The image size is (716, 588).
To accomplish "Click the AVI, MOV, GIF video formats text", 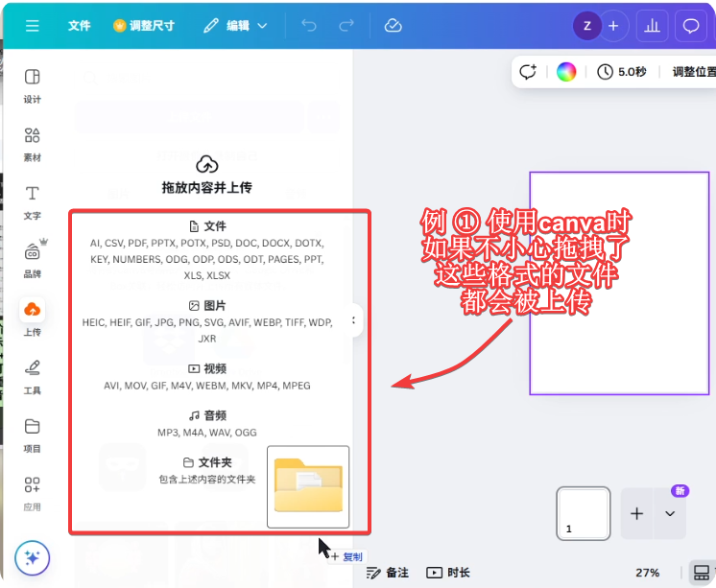I will [207, 386].
